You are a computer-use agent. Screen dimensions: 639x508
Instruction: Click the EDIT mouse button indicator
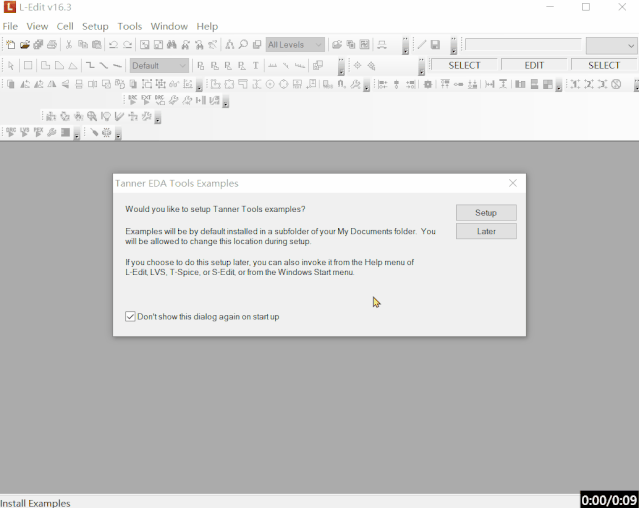click(534, 65)
